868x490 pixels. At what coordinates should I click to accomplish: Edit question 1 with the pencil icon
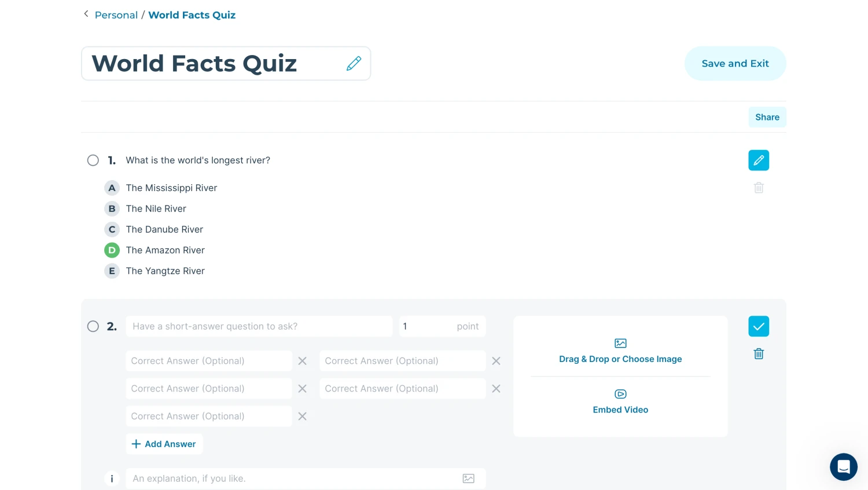759,160
